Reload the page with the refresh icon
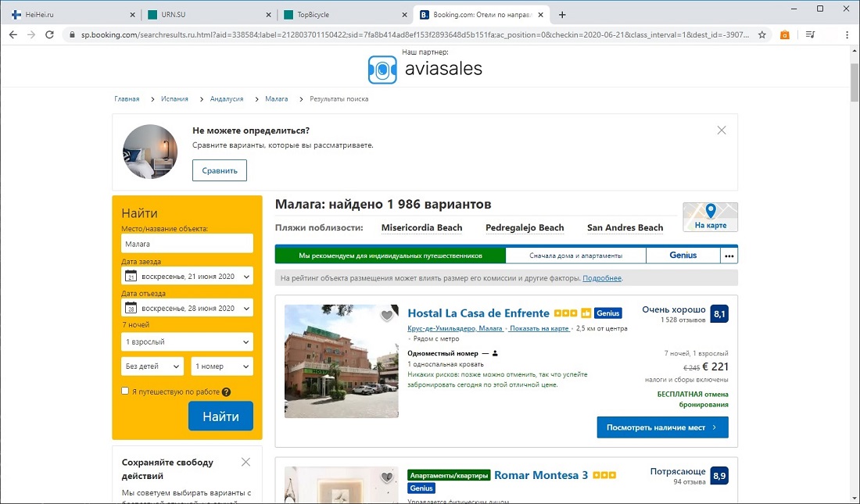Viewport: 860px width, 504px height. (49, 34)
